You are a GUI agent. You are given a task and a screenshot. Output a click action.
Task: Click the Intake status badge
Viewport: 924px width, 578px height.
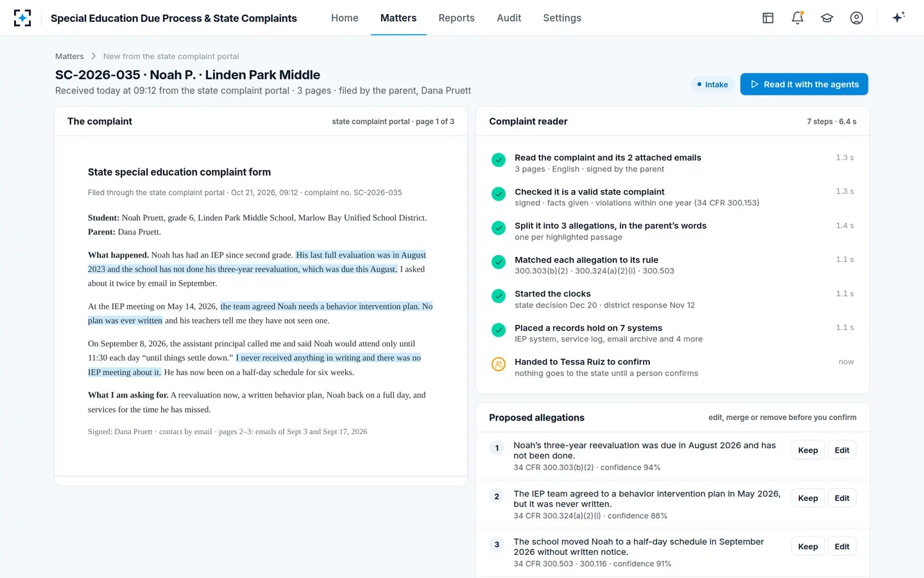[712, 84]
